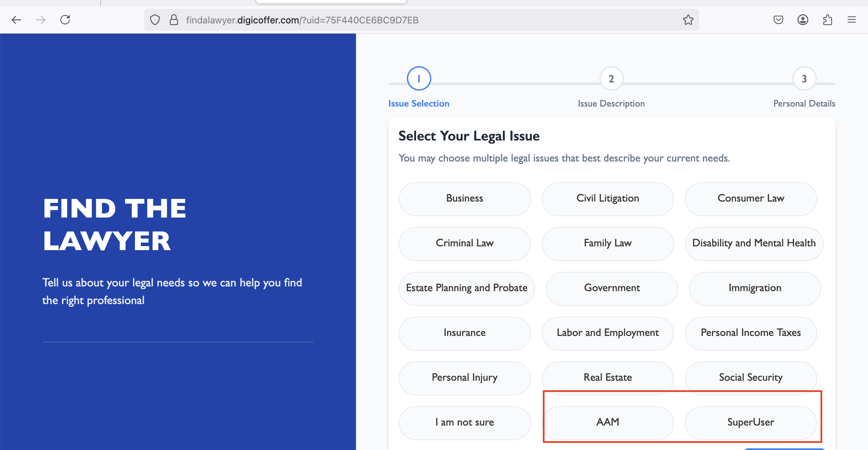Pick the Family Law option
The width and height of the screenshot is (868, 450).
608,244
